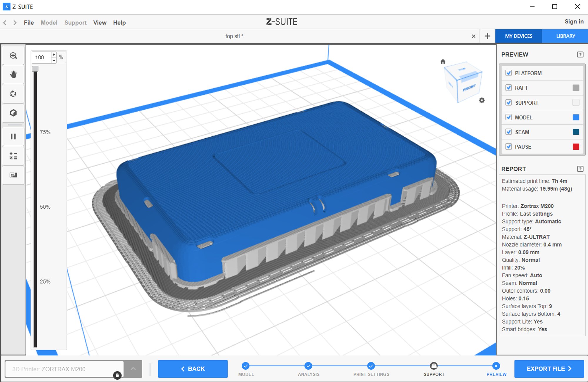This screenshot has width=588, height=382.
Task: Uncheck the RAFT visibility checkbox
Action: 509,88
